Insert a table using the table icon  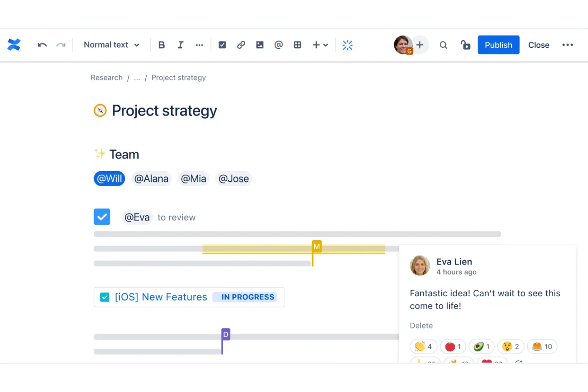click(x=297, y=44)
